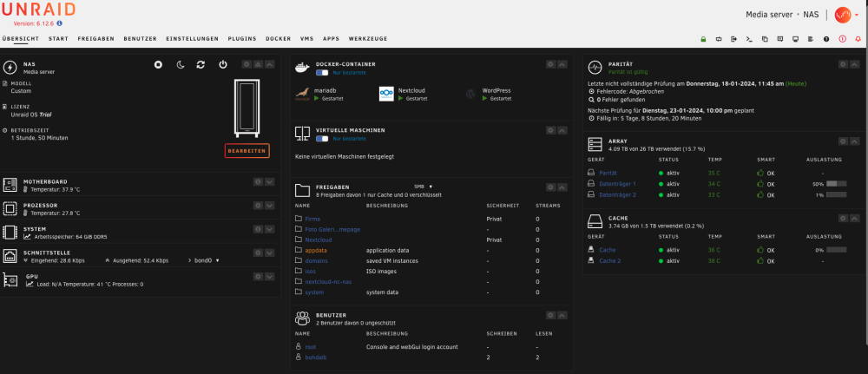Click the help question mark icon

click(826, 39)
